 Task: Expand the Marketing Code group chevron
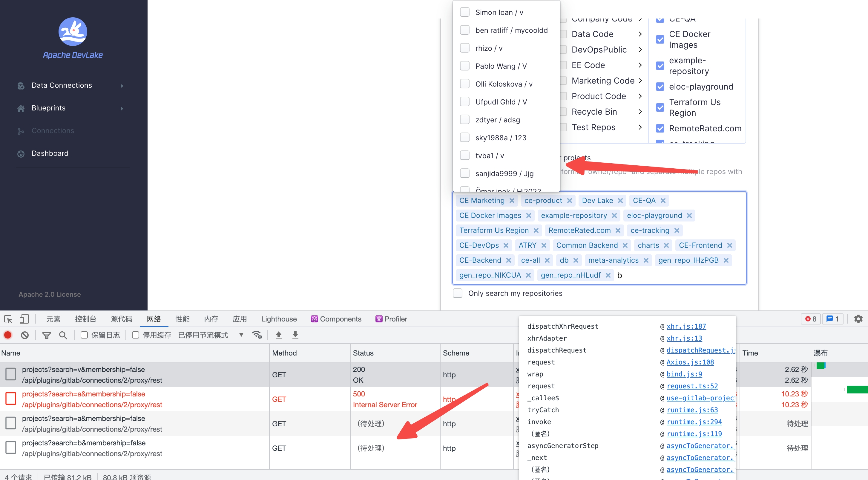coord(640,81)
